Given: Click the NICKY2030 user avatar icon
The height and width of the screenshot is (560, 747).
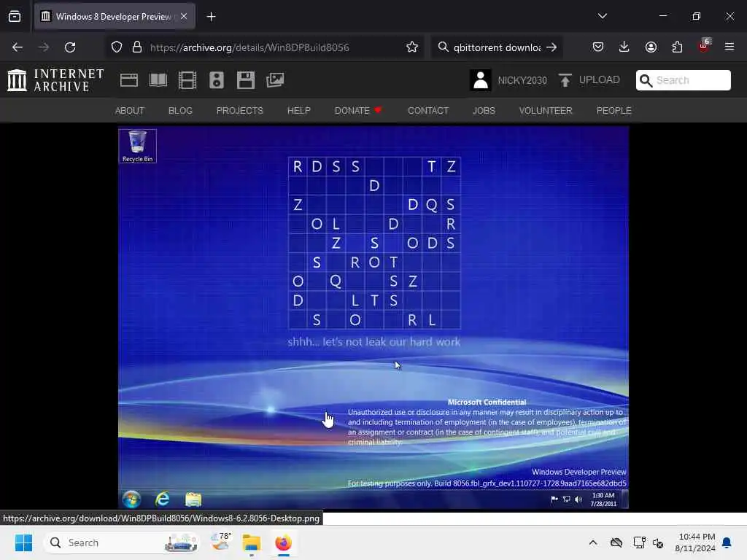Looking at the screenshot, I should [x=480, y=80].
